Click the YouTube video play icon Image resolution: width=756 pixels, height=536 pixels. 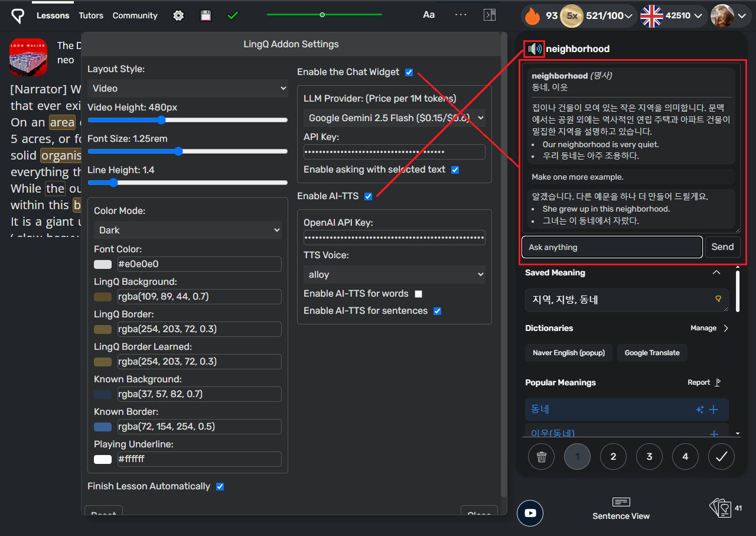[x=530, y=513]
